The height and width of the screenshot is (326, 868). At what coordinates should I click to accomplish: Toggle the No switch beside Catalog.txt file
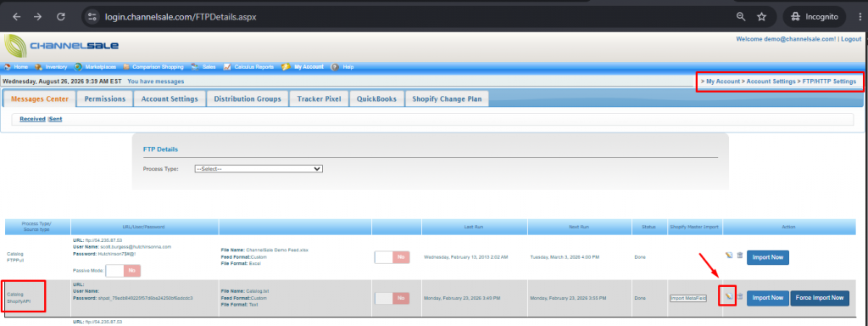392,298
